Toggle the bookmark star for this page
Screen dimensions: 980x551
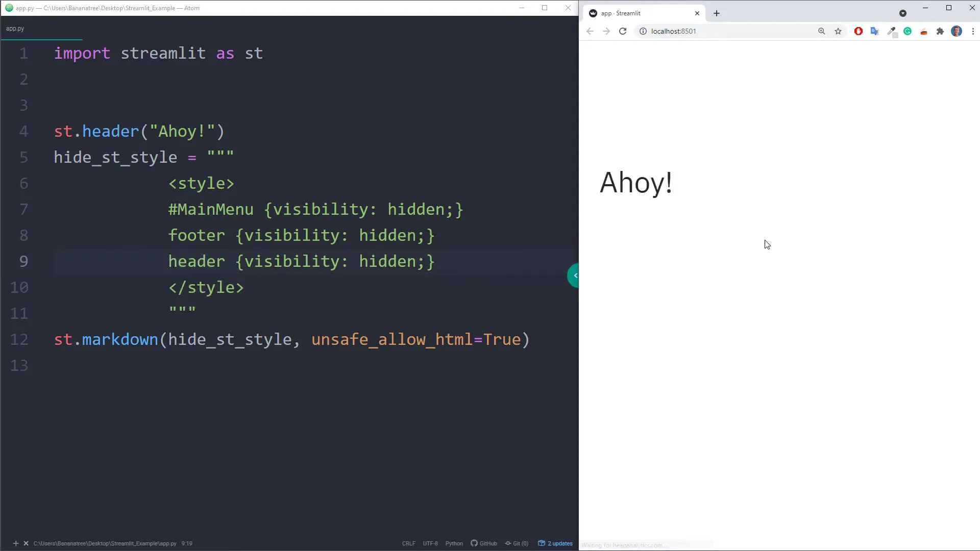coord(838,31)
